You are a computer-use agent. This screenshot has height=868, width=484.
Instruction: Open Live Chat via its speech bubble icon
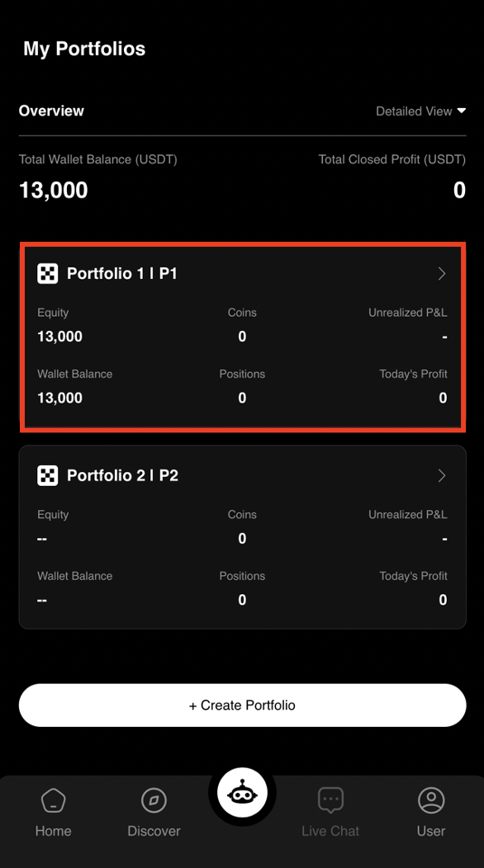coord(330,799)
